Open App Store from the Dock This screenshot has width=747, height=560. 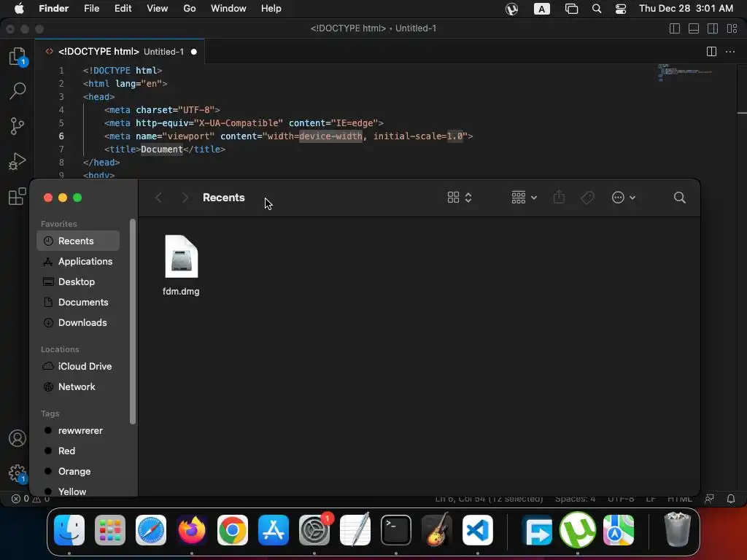(274, 530)
